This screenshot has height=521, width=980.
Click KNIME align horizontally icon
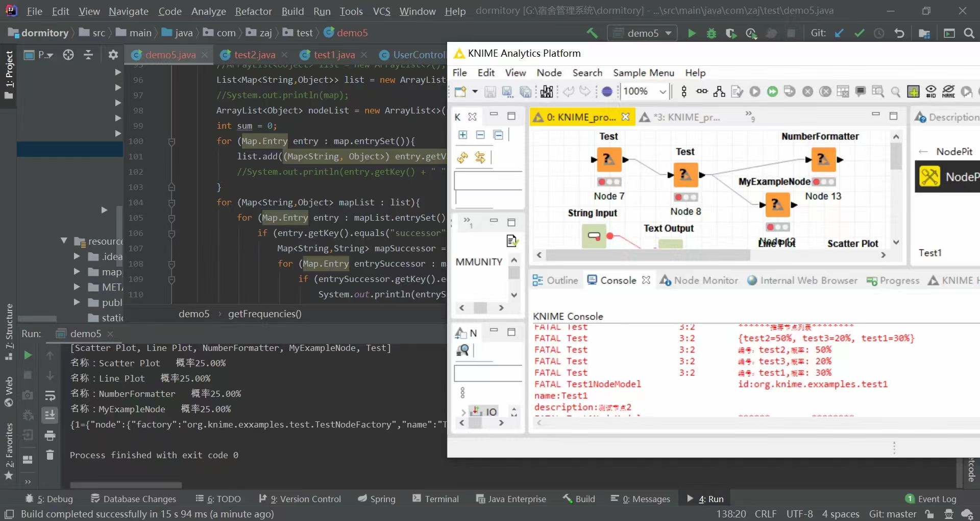[x=702, y=91]
